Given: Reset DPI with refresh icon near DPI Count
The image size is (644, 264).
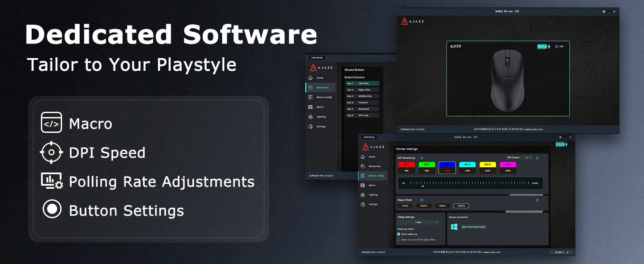Looking at the screenshot, I should pos(537,158).
